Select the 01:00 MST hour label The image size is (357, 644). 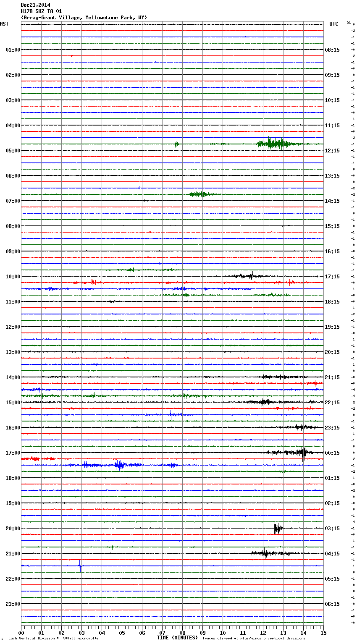point(13,50)
